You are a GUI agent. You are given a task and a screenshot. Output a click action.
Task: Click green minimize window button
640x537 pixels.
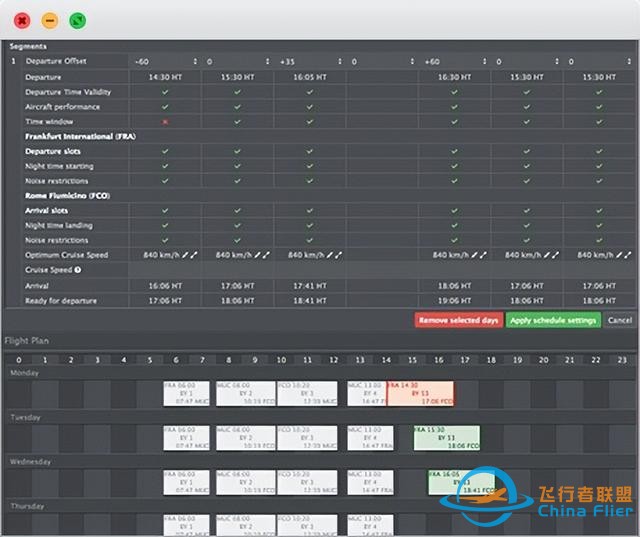coord(78,20)
